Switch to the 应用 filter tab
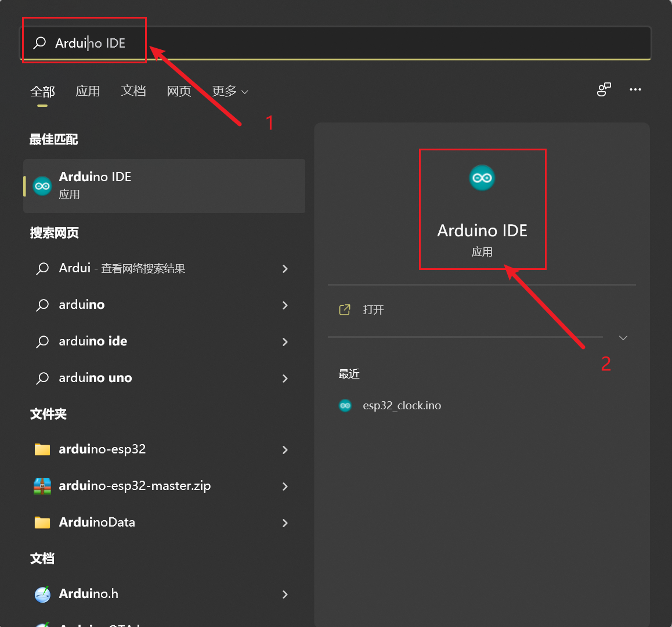 tap(88, 91)
